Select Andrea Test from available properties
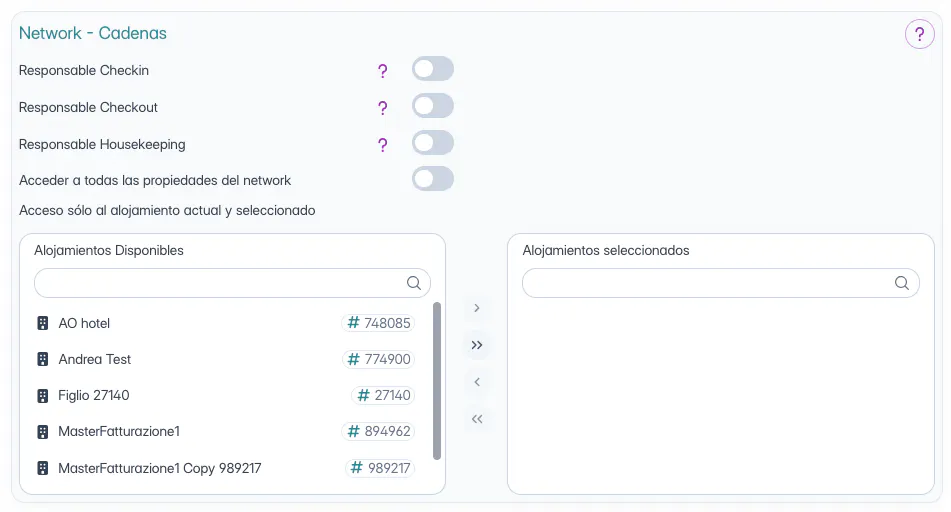 (x=95, y=359)
